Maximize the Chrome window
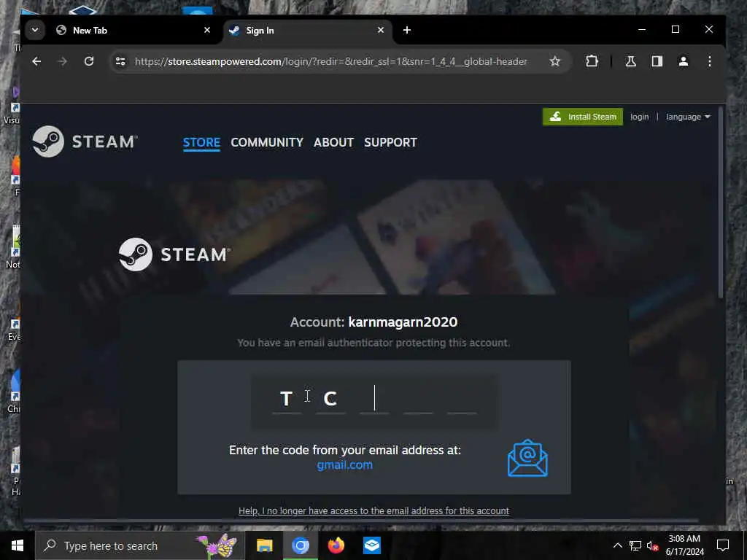747x560 pixels. (x=675, y=29)
